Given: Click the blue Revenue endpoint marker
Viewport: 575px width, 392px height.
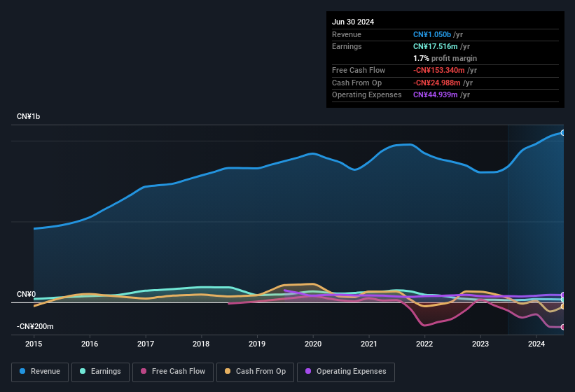Looking at the screenshot, I should [x=562, y=132].
